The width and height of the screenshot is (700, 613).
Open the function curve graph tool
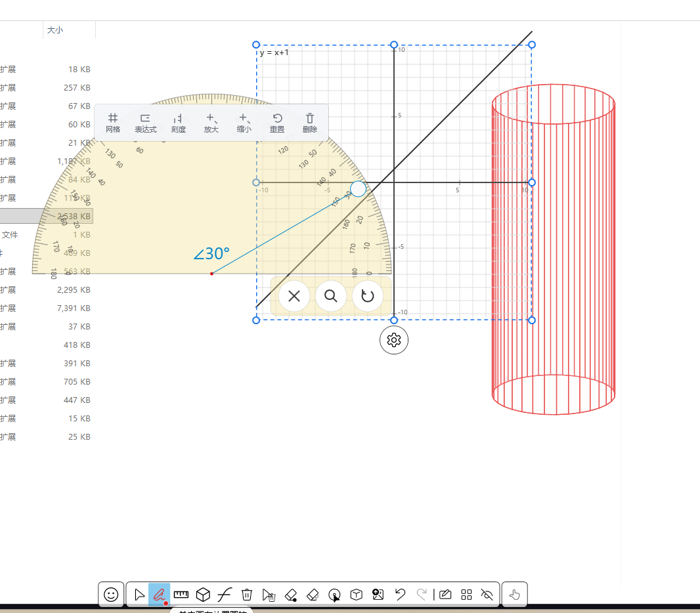click(225, 594)
